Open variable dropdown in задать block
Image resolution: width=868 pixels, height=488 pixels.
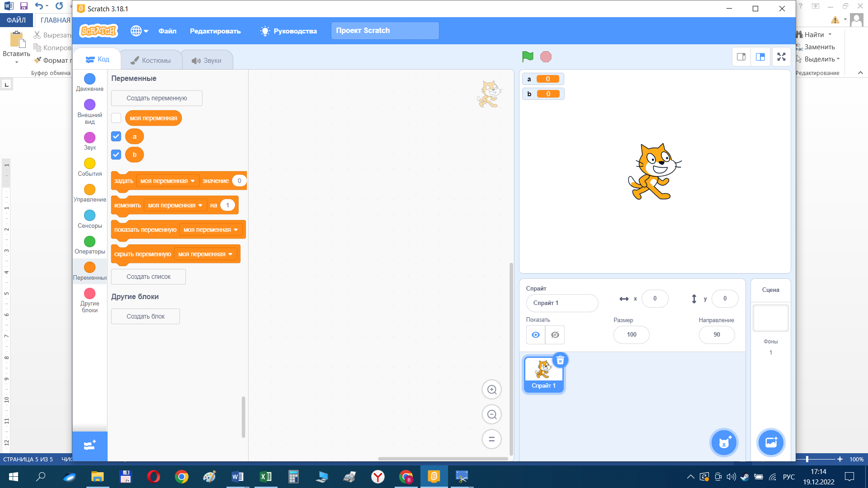point(167,181)
